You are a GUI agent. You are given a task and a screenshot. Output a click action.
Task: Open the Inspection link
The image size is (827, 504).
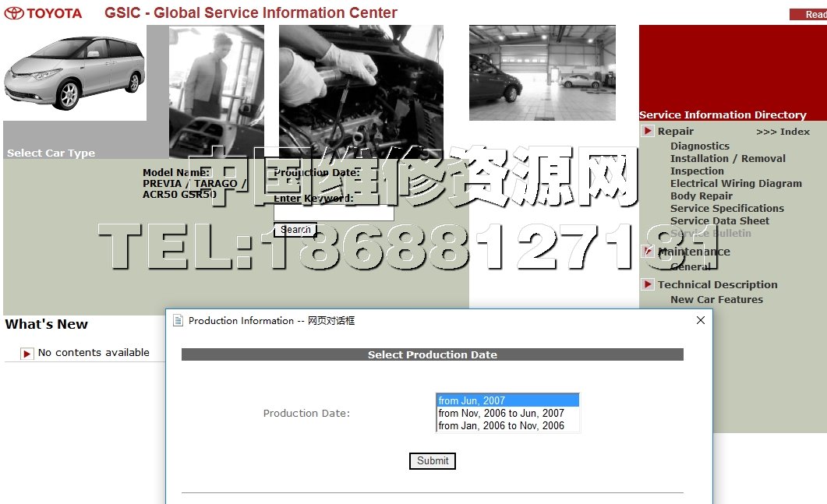[x=698, y=171]
